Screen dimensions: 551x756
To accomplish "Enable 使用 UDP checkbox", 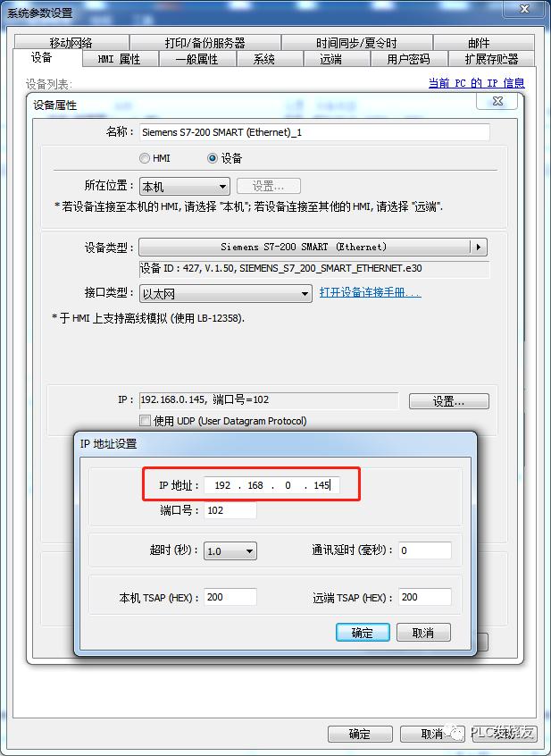I will pos(145,420).
